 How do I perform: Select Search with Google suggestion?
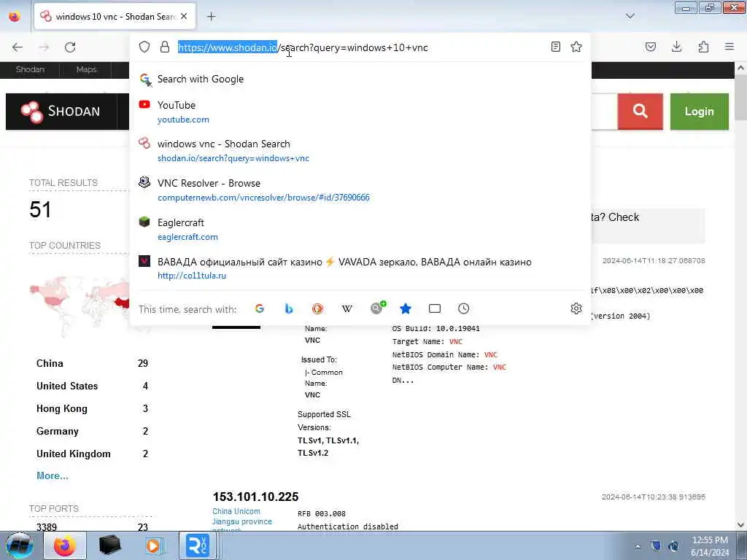[360, 79]
